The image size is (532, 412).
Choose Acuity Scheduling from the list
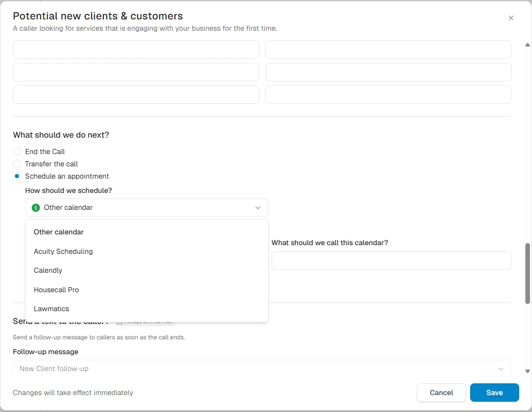click(x=147, y=251)
